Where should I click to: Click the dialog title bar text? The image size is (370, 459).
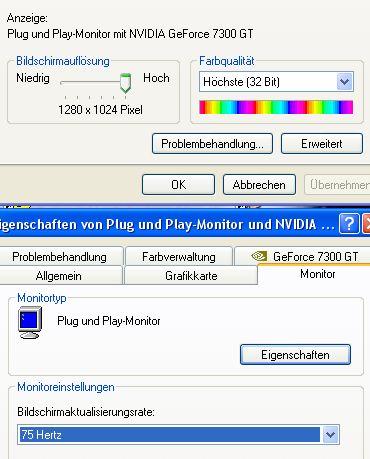click(x=167, y=224)
